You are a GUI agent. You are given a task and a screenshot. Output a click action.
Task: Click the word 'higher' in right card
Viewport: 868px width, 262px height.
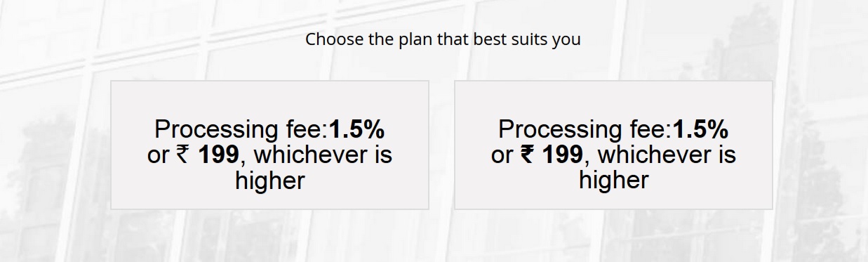coord(613,181)
